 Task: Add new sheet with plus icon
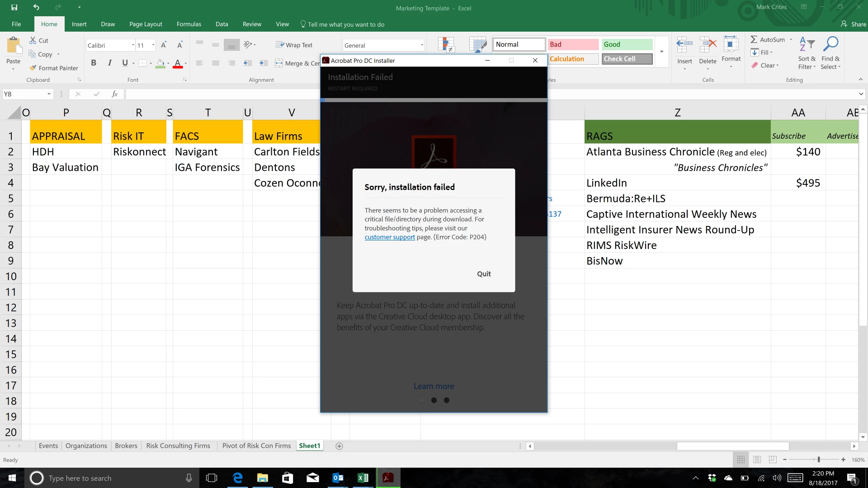tap(339, 446)
